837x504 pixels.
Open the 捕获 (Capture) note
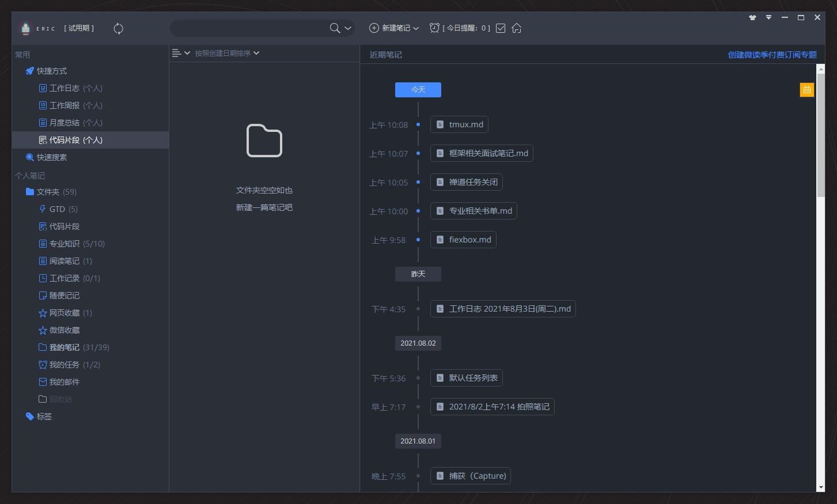coord(471,476)
